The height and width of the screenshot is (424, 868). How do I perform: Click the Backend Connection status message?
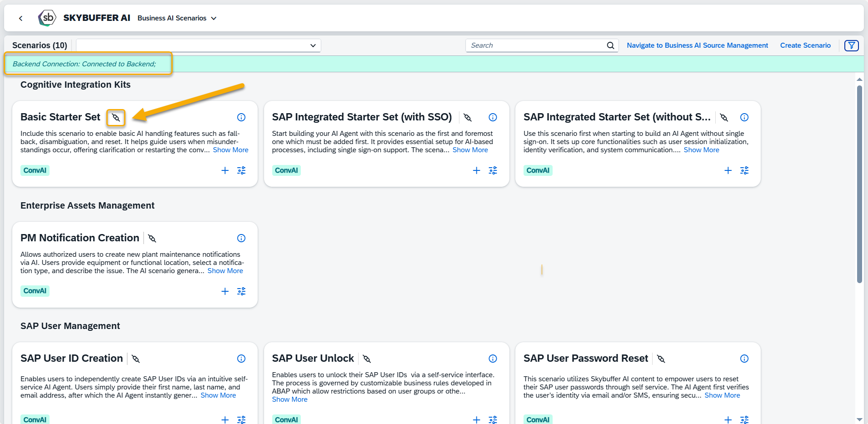[x=84, y=64]
